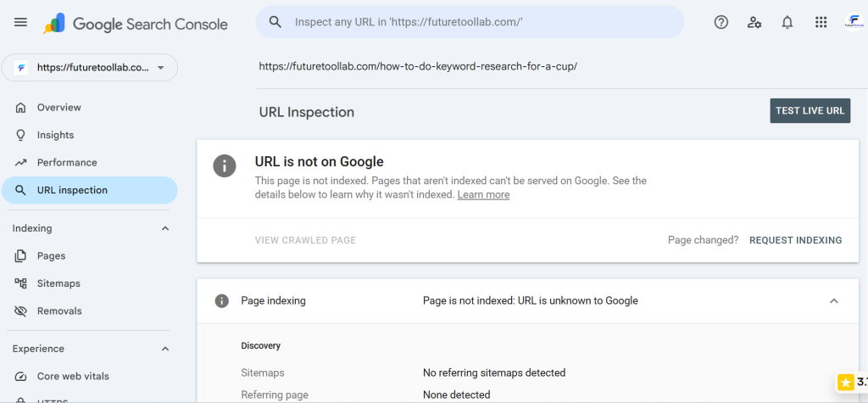Screen dimensions: 868x403
Task: Click the search magnifier icon in URL bar
Action: tap(275, 21)
